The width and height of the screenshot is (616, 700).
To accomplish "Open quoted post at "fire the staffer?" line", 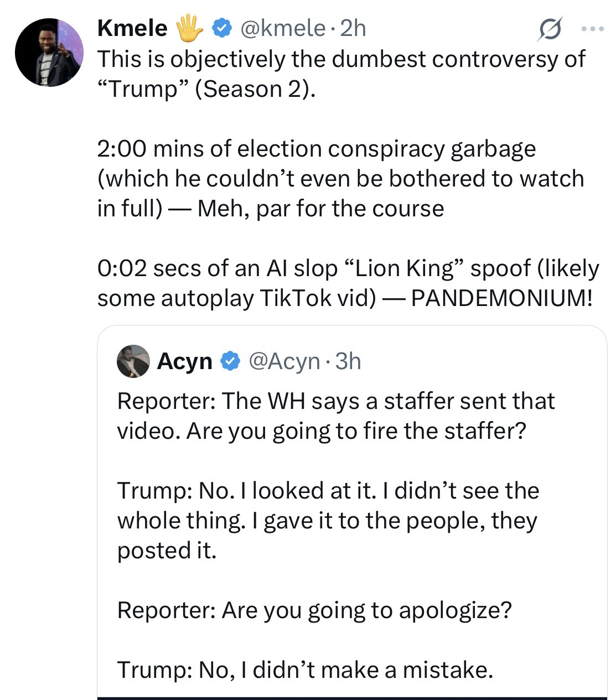I will (321, 431).
